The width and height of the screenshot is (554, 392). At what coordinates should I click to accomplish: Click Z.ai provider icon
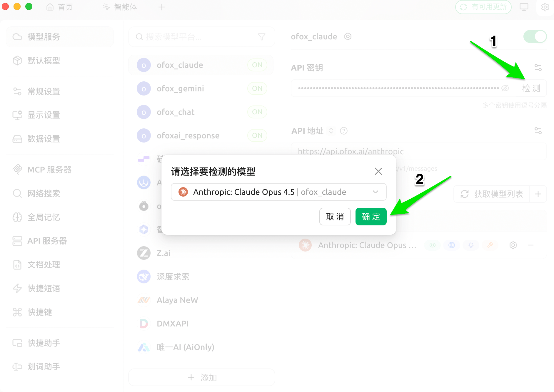144,253
